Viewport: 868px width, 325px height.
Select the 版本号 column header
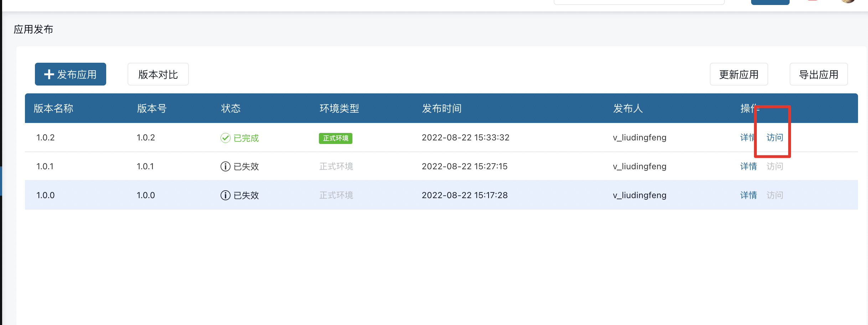(152, 108)
